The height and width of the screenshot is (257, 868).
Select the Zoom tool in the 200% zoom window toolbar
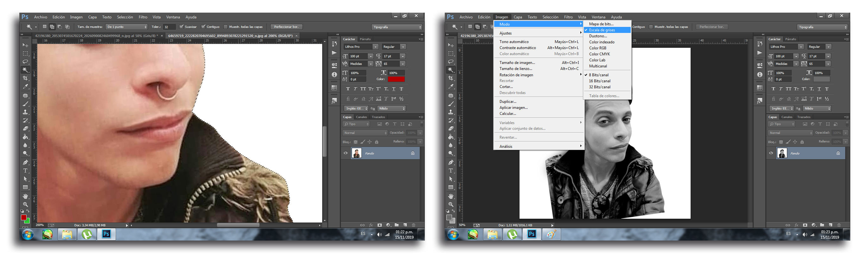(x=25, y=204)
